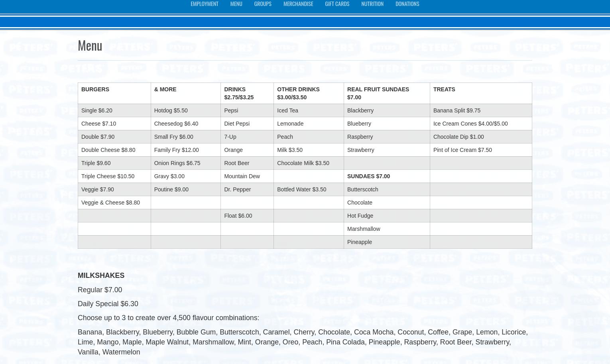Click the TREATS column header
610x364 pixels.
click(444, 89)
